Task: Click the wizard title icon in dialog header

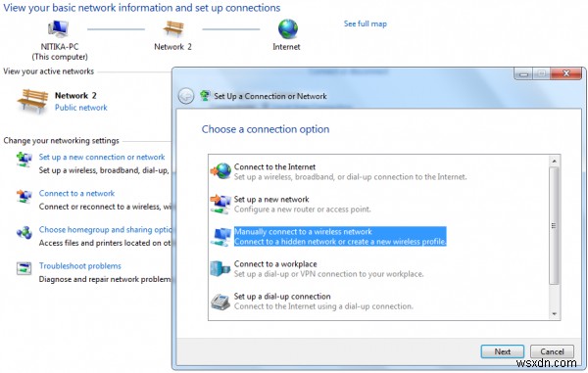Action: tap(205, 96)
